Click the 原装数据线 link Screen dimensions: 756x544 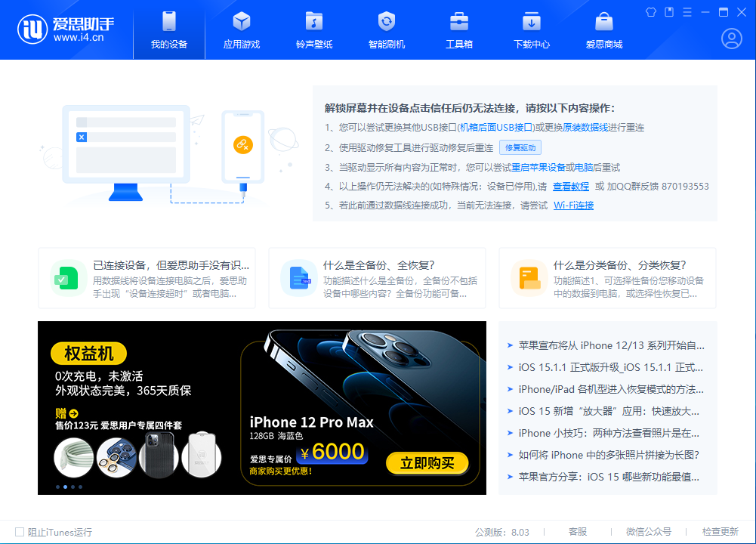click(x=585, y=128)
